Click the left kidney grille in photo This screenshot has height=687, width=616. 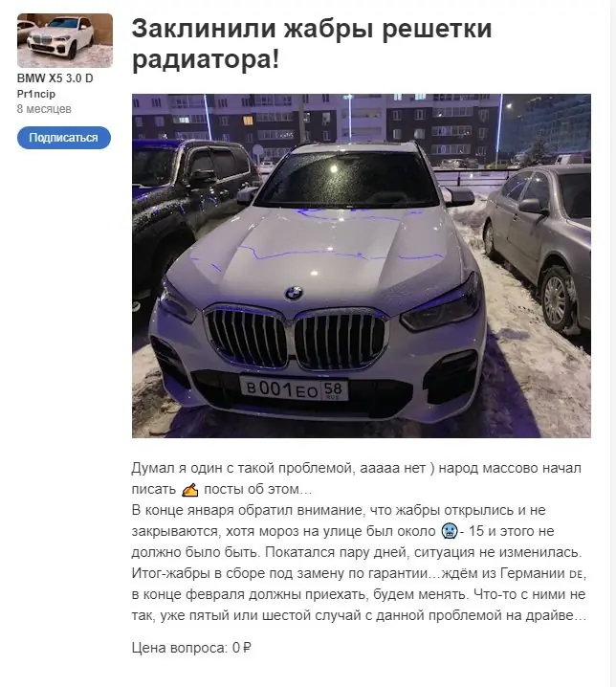[x=247, y=337]
